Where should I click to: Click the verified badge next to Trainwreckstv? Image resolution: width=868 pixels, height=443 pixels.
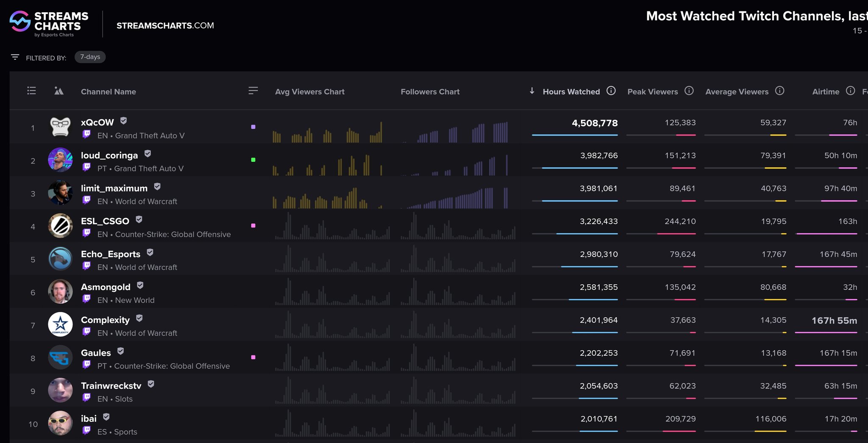pos(151,384)
